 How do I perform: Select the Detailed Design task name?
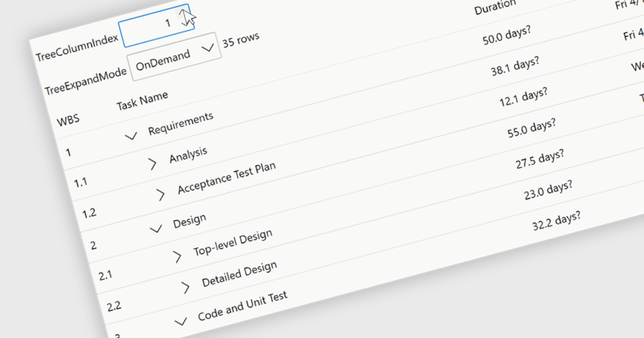click(240, 274)
